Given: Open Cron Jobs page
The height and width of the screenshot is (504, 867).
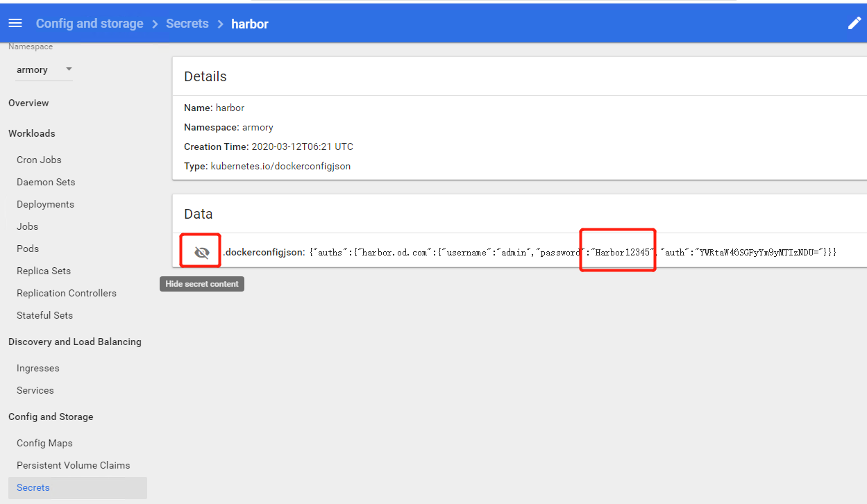Looking at the screenshot, I should click(39, 160).
